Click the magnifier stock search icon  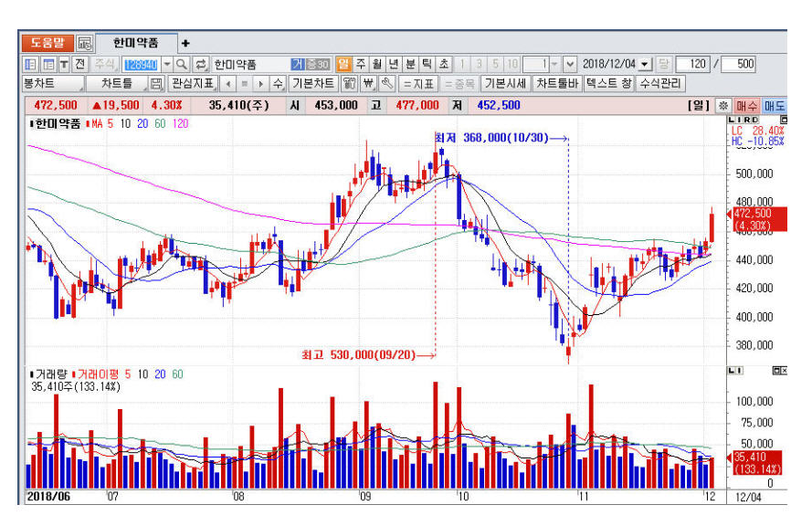[x=181, y=65]
